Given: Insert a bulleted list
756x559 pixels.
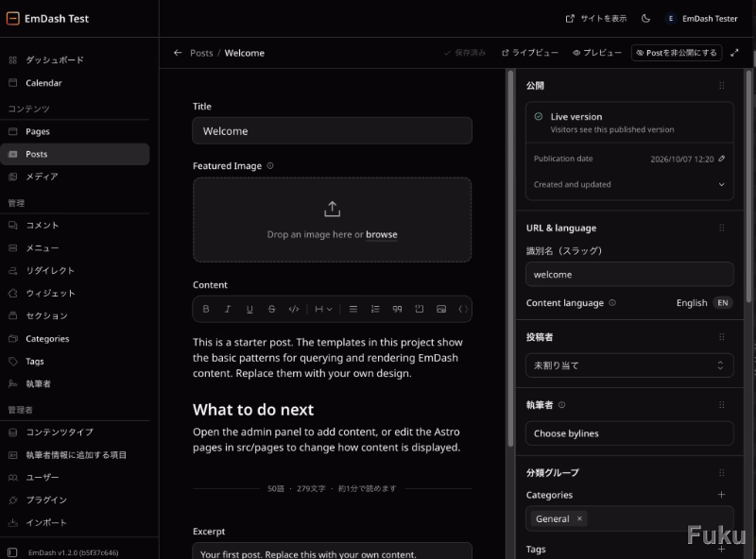Looking at the screenshot, I should (353, 309).
